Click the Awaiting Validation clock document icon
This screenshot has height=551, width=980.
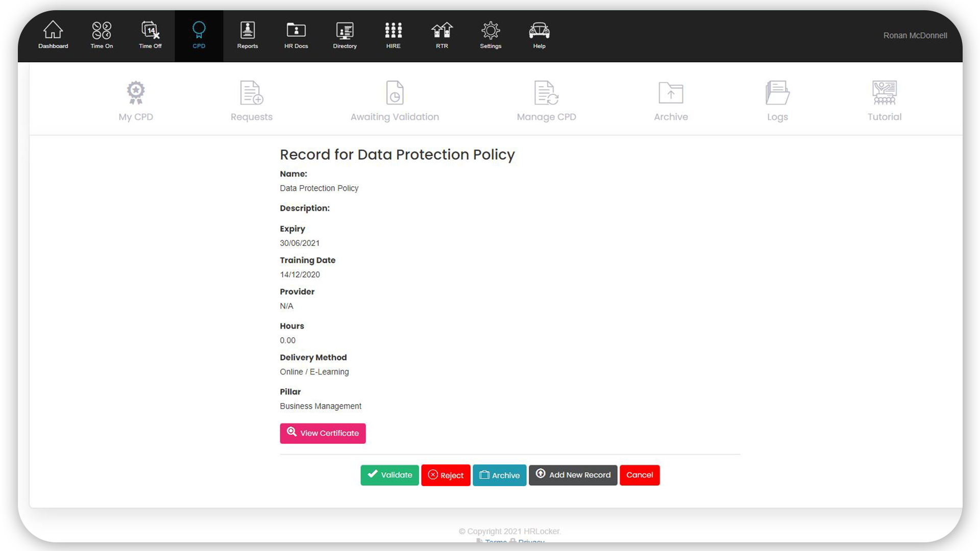point(395,92)
